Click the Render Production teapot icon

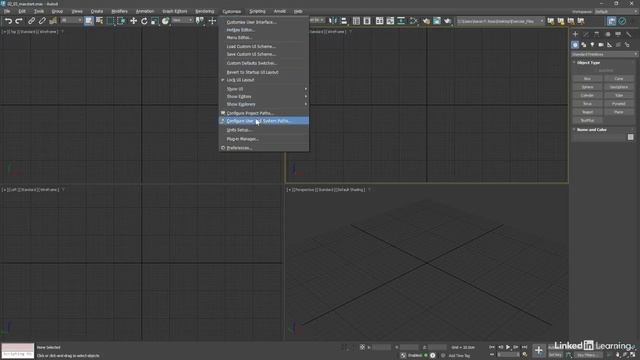(447, 21)
